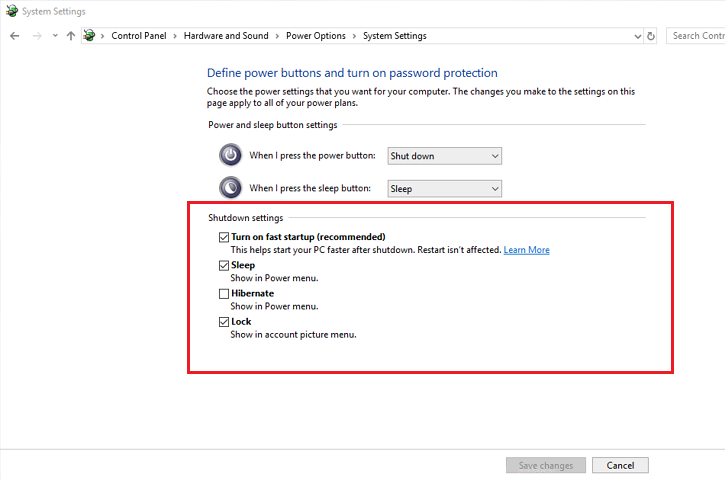Viewport: 725px width, 482px height.
Task: Disable Turn on fast startup checkbox
Action: (224, 237)
